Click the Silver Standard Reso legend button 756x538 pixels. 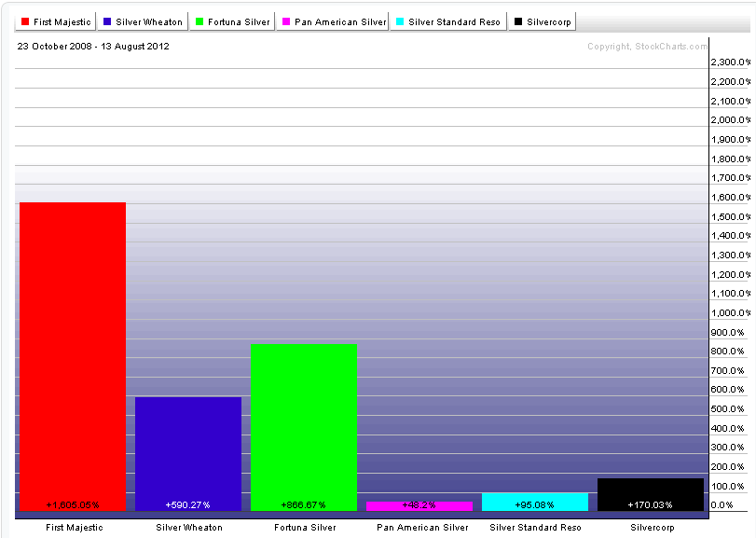(x=447, y=21)
